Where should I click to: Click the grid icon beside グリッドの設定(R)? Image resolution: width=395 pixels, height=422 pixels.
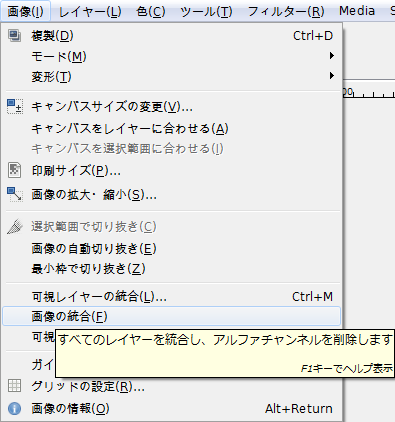(x=14, y=386)
